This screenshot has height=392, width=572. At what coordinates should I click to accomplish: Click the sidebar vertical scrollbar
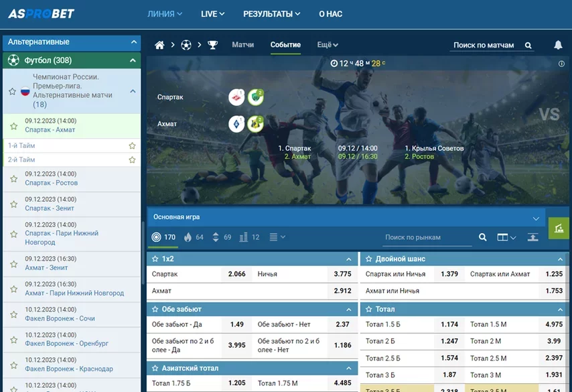point(143,252)
